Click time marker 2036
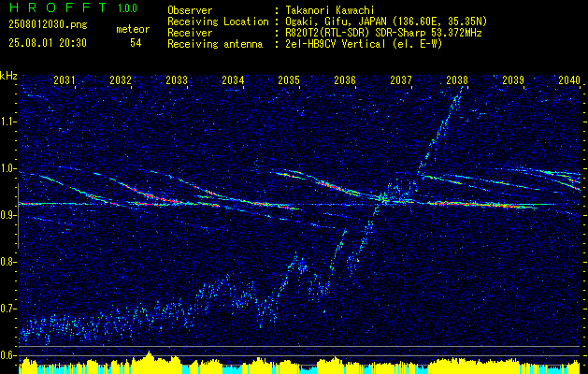This screenshot has height=374, width=588. point(345,80)
